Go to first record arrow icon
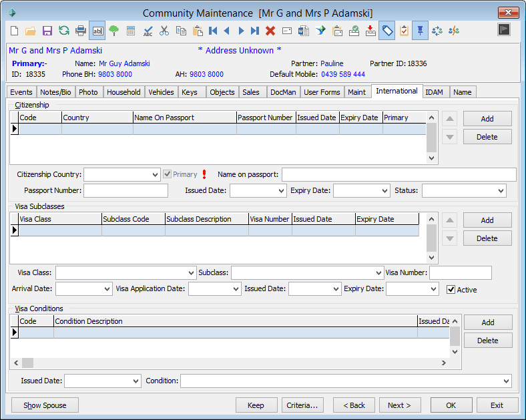The image size is (526, 420). pos(213,31)
